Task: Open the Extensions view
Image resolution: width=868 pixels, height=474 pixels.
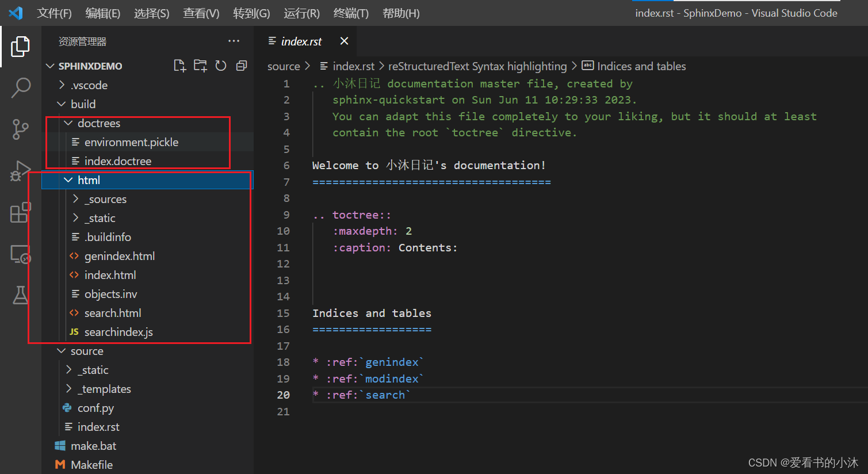Action: tap(20, 212)
